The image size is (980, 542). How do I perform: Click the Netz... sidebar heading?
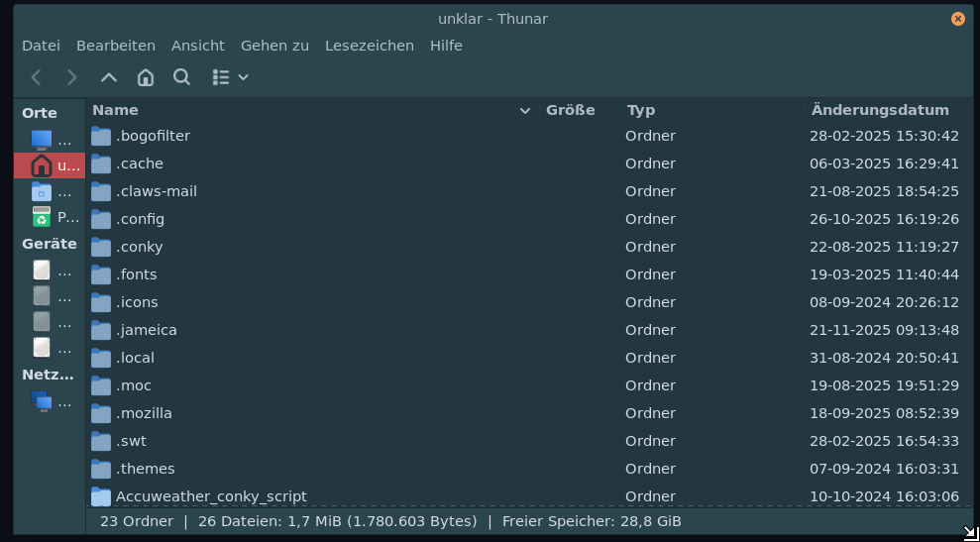(48, 375)
